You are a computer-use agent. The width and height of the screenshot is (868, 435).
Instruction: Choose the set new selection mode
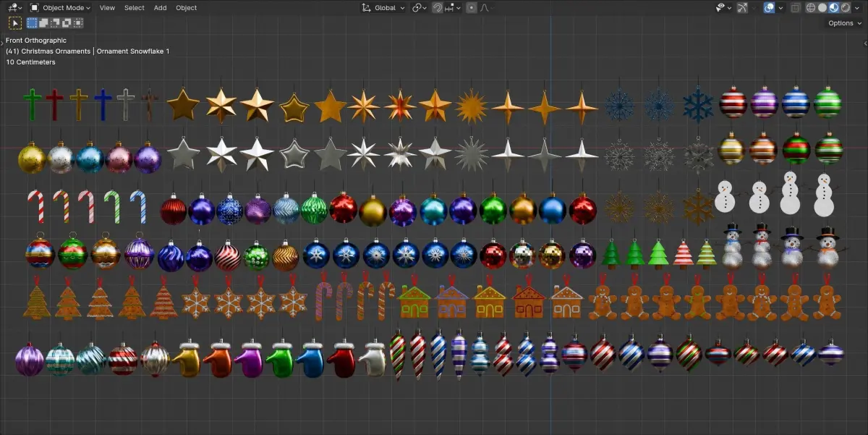(x=33, y=23)
